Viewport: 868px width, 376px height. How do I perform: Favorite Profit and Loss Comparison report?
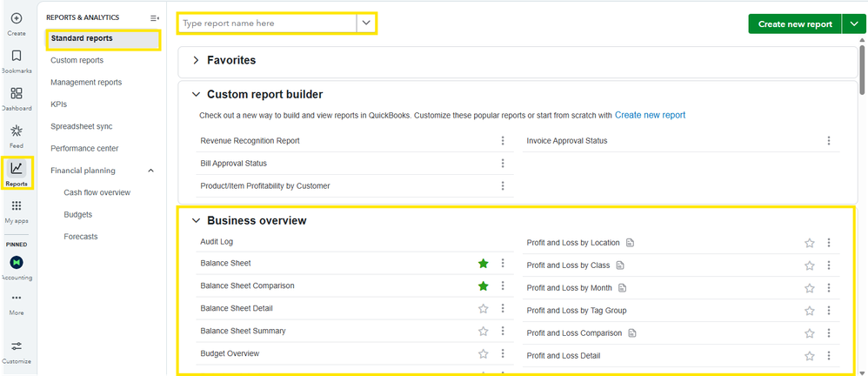(x=810, y=333)
